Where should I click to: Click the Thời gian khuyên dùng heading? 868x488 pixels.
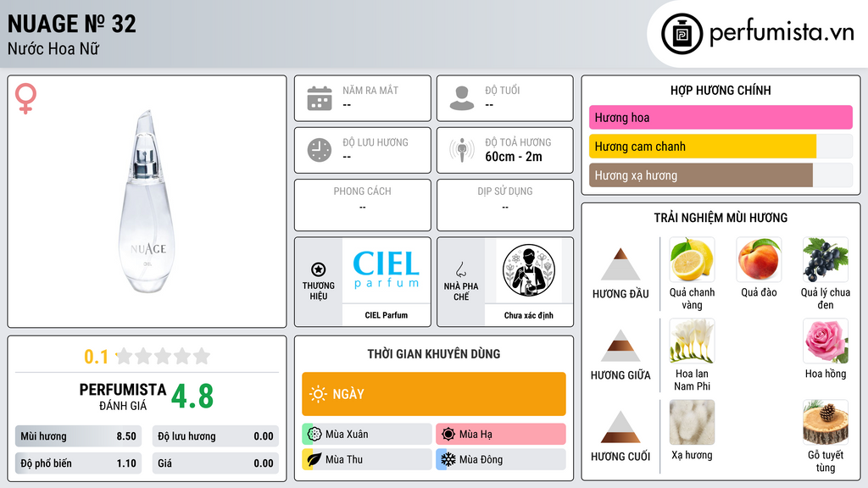434,354
